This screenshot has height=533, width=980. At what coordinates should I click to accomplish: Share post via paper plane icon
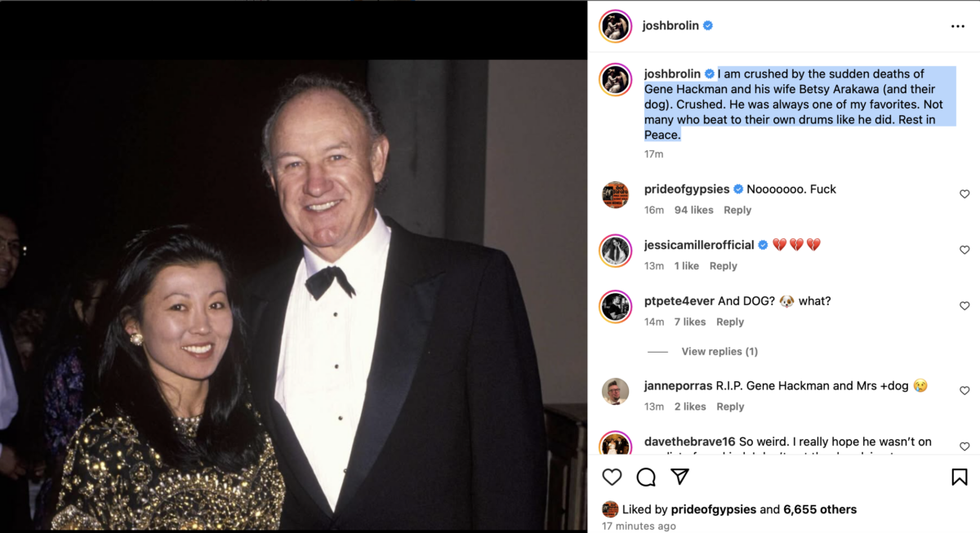679,477
